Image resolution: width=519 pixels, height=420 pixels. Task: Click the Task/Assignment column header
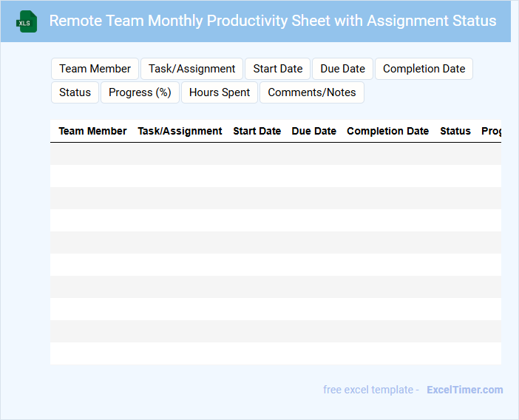point(180,131)
